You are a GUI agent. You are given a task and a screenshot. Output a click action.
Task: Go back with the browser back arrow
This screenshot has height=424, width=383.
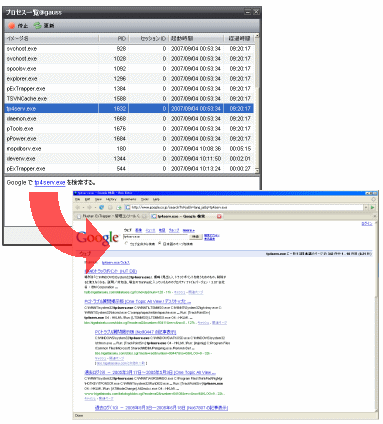click(x=78, y=207)
